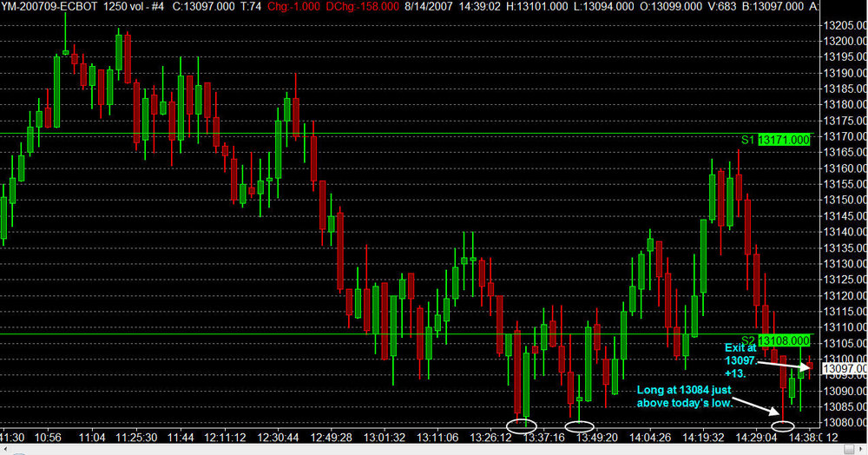Click the 13190.00 price axis label
This screenshot has width=868, height=455.
(845, 73)
